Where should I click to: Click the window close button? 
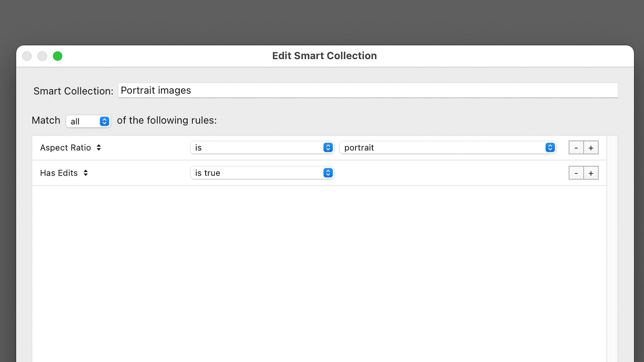pyautogui.click(x=27, y=56)
